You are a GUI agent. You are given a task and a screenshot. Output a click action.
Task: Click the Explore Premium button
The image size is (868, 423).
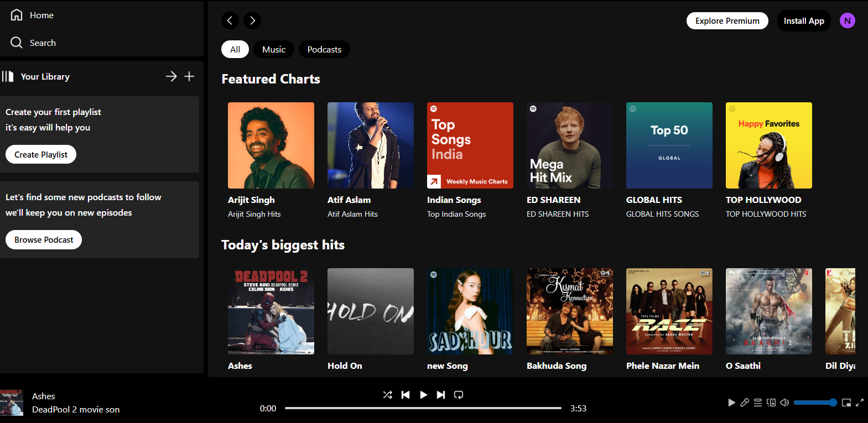727,20
